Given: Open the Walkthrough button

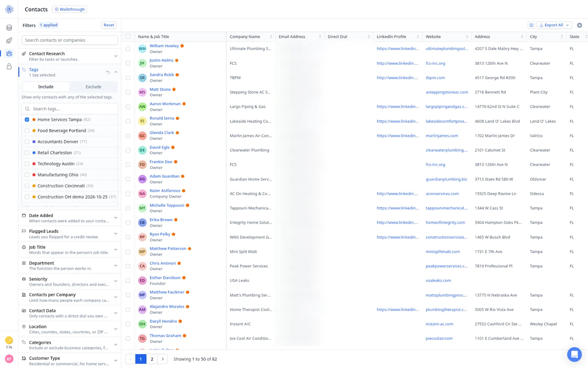Looking at the screenshot, I should (70, 9).
